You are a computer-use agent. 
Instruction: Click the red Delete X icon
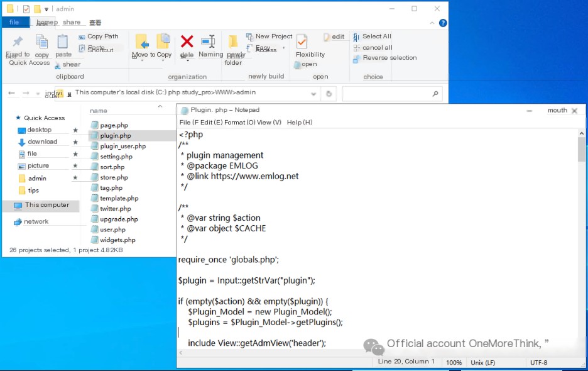point(187,42)
